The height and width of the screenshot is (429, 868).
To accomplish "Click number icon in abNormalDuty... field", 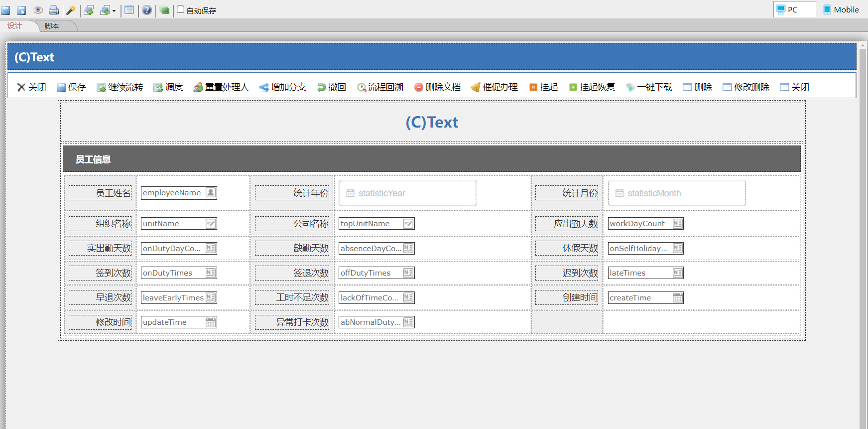I will click(x=409, y=322).
